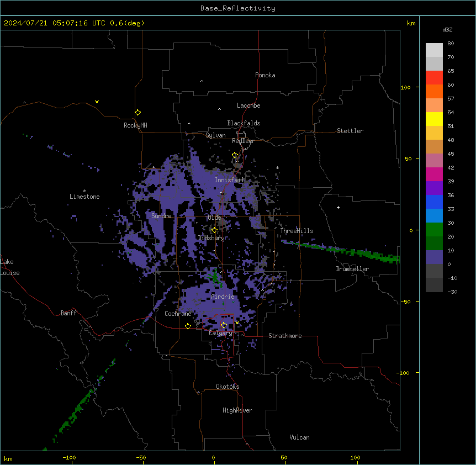Click the Airdrie city label
Screen dimensions: 476x465
click(x=223, y=297)
